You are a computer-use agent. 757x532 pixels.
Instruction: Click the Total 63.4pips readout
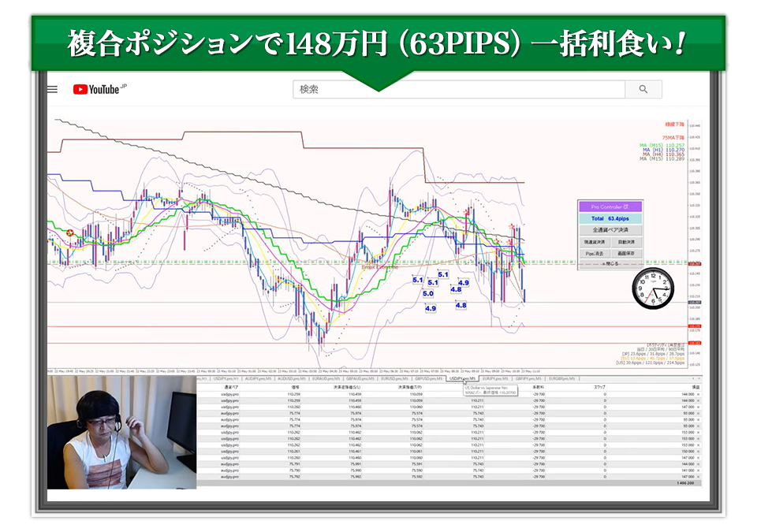pos(610,218)
